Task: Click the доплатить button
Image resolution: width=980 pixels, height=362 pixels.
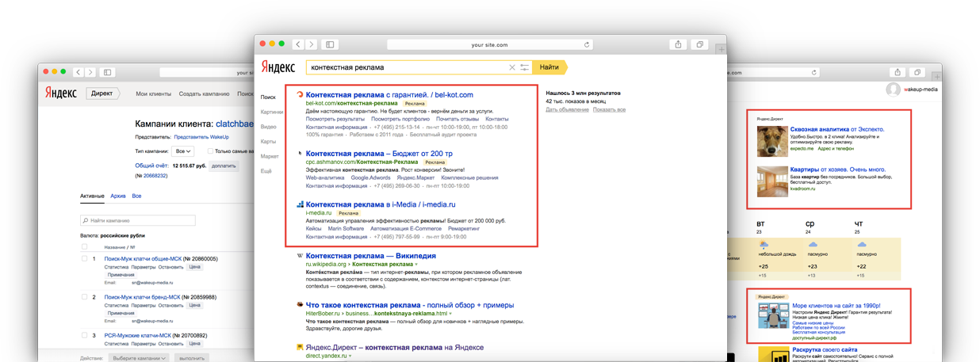Action: [224, 166]
